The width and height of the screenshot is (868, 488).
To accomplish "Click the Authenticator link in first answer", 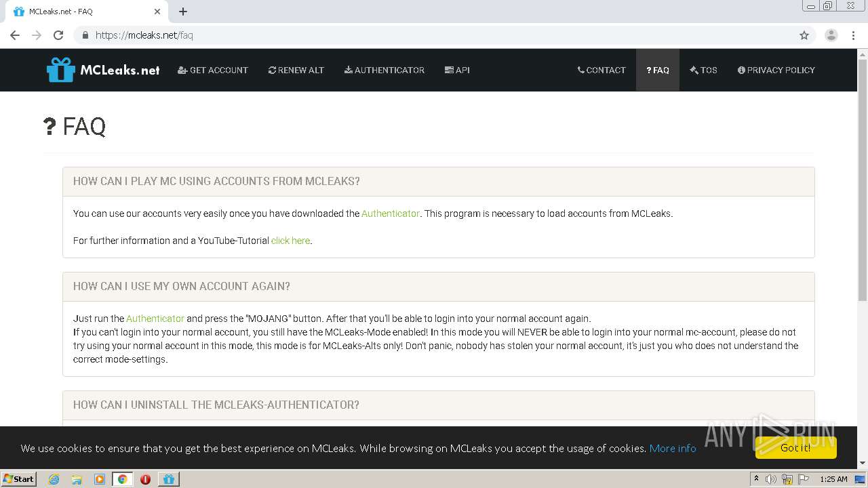I will click(x=391, y=213).
